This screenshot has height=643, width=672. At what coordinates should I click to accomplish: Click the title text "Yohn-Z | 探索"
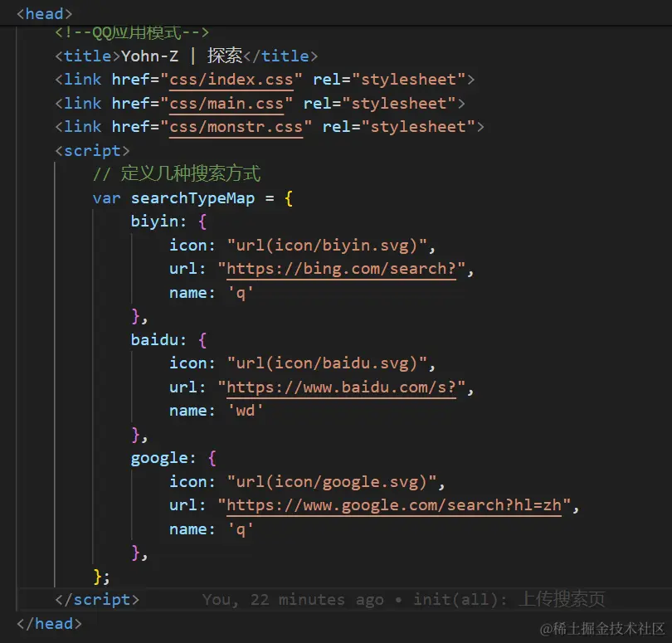[182, 56]
